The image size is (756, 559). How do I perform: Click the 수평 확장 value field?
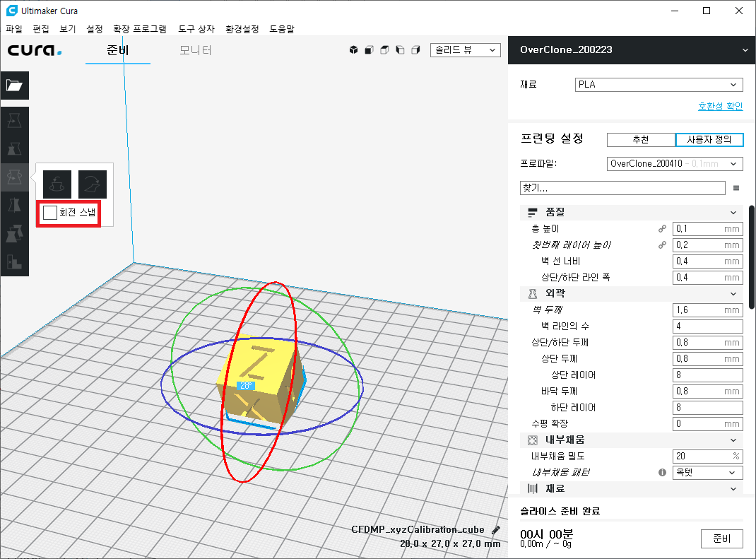[707, 424]
